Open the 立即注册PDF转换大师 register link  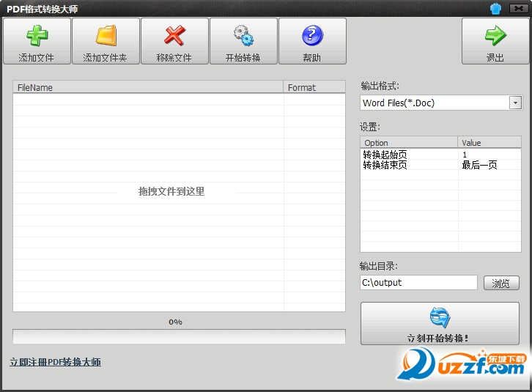[x=55, y=362]
